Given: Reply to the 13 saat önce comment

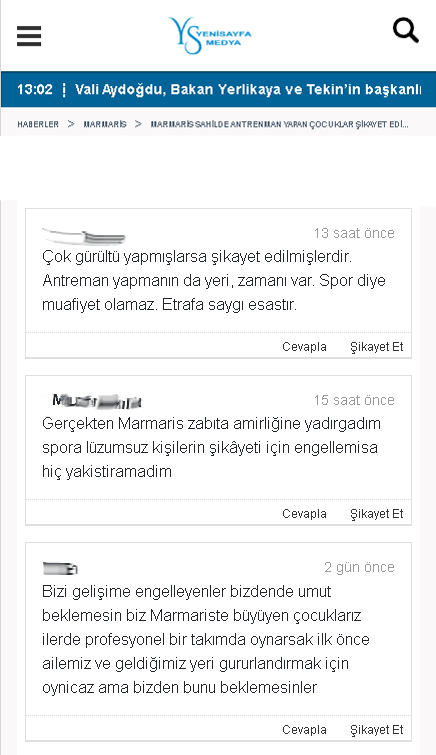Looking at the screenshot, I should click(x=304, y=347).
